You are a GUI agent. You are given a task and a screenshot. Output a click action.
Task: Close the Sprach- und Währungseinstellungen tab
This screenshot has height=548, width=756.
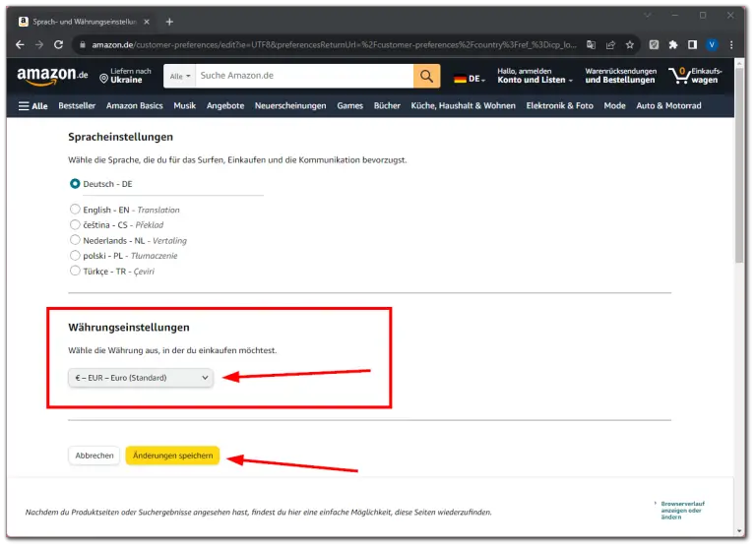click(x=147, y=22)
